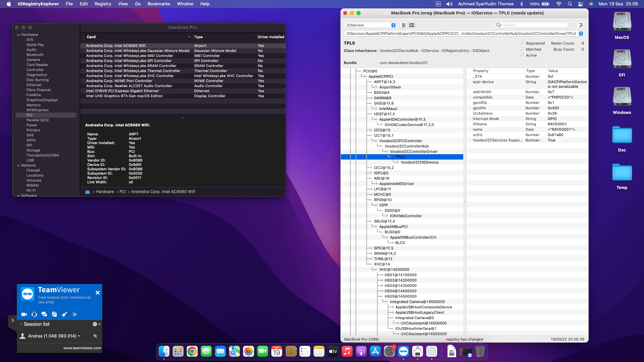Open TeamViewer chat bubbles
Viewport: 644px width, 362px height.
[44, 314]
